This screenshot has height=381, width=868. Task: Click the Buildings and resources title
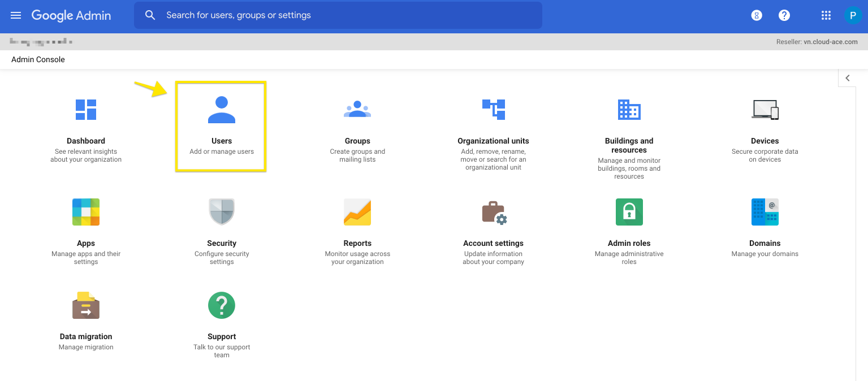[x=629, y=145]
